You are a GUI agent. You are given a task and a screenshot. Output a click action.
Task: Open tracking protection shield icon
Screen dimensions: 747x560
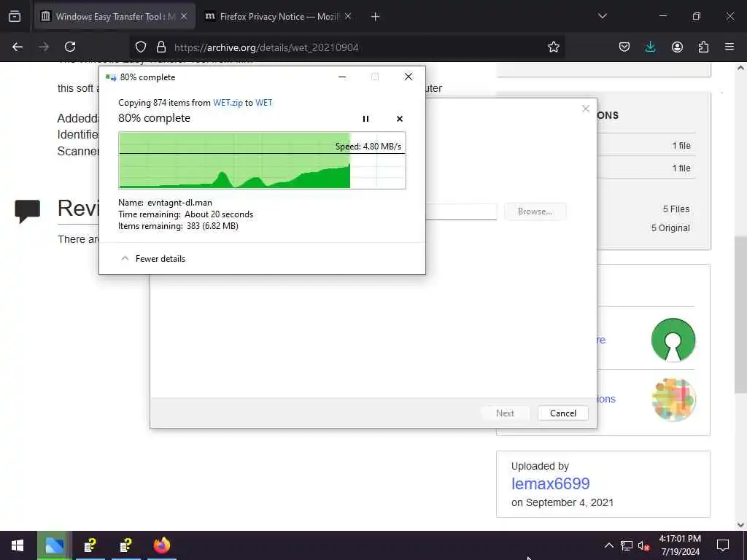tap(141, 47)
